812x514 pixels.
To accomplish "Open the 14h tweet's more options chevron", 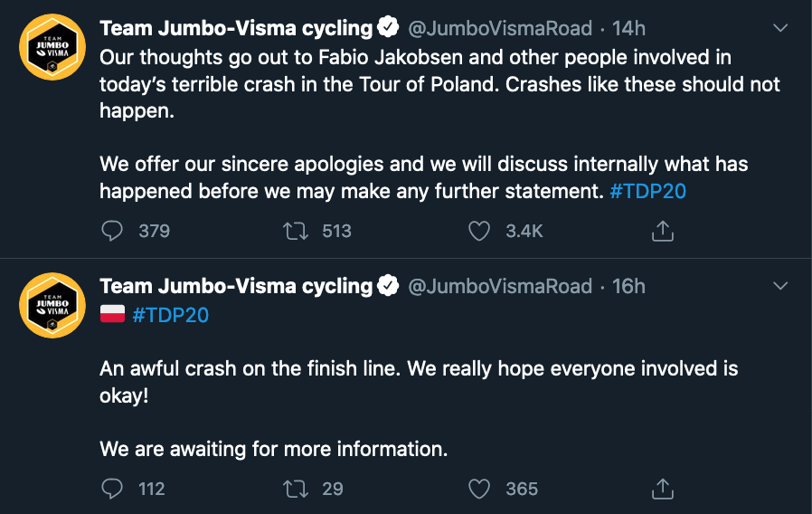I will (779, 27).
